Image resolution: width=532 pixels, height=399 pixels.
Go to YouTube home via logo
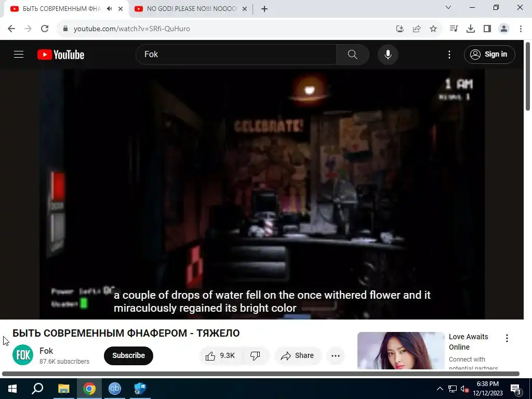61,55
